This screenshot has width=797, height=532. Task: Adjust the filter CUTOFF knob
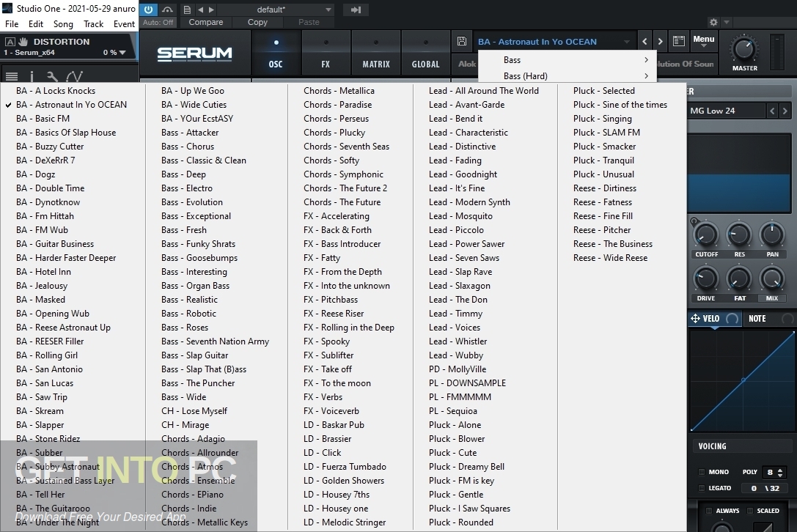pos(706,235)
